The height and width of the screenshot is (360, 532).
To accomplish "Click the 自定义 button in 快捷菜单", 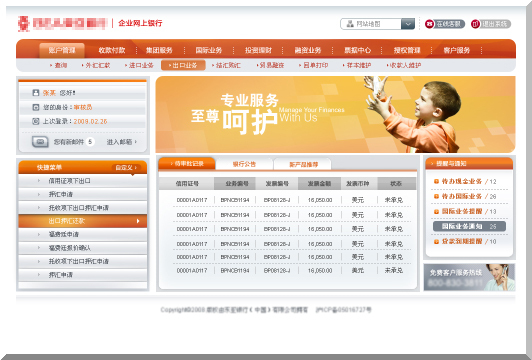I will coord(126,168).
